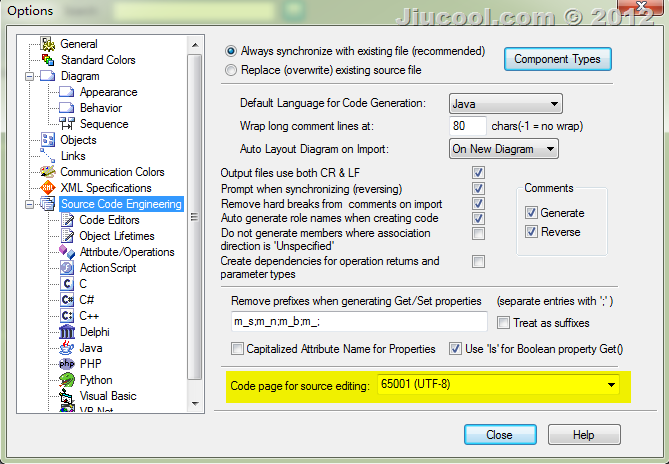Click the Communication Colors icon

(x=47, y=172)
